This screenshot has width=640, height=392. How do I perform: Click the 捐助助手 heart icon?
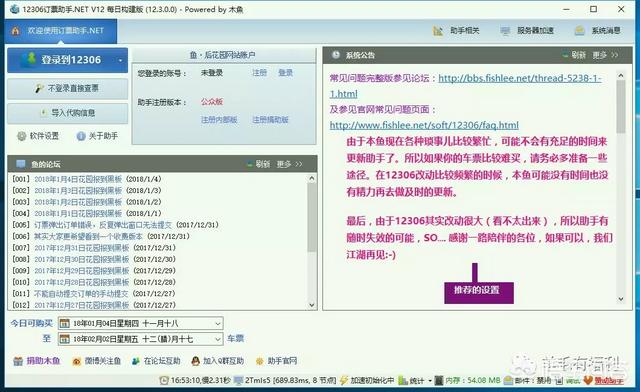[x=587, y=381]
